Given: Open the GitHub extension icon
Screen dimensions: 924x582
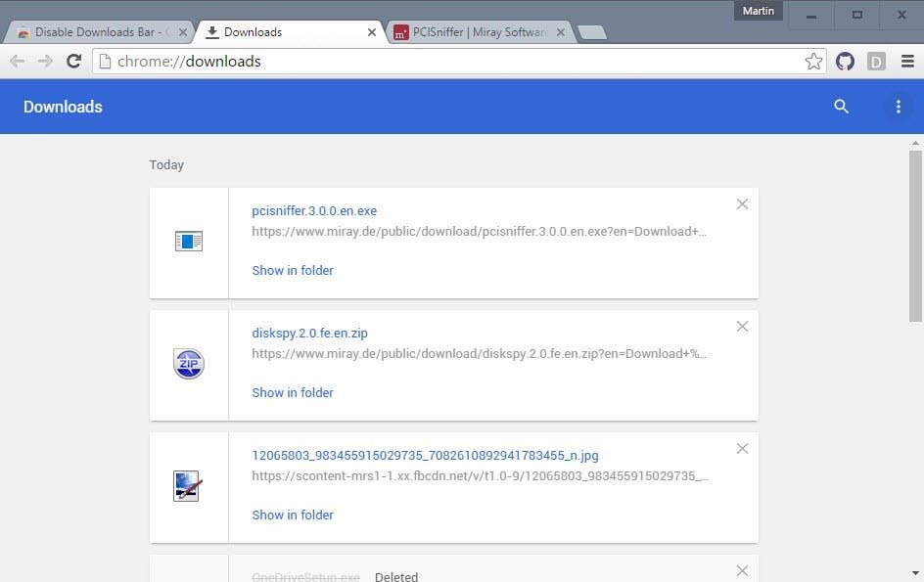Looking at the screenshot, I should 845,62.
